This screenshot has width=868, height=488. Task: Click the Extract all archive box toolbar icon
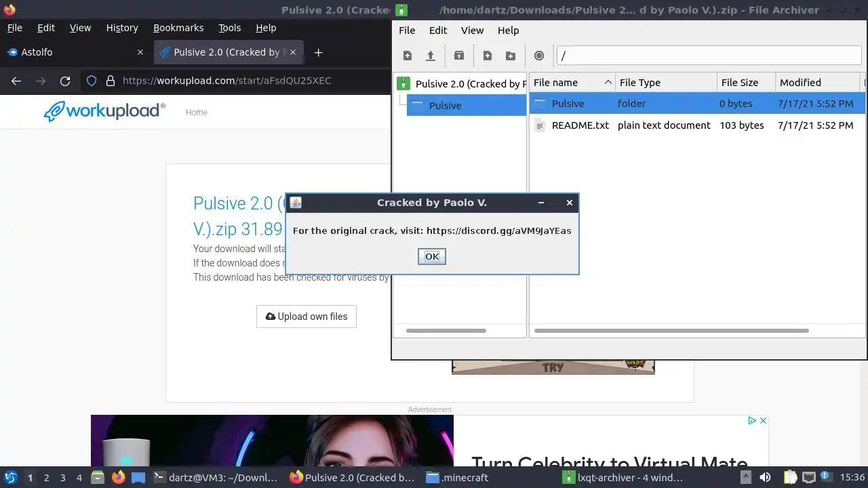(459, 56)
